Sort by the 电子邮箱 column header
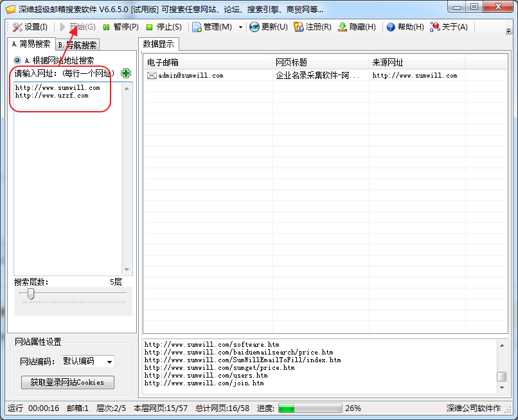This screenshot has height=420, width=518. (208, 62)
